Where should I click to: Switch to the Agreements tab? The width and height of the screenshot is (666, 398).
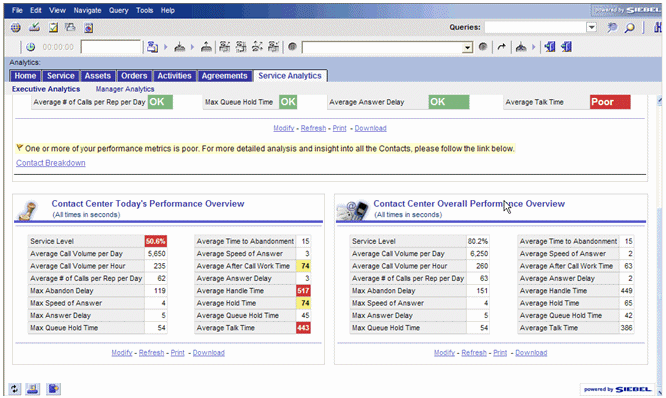pyautogui.click(x=224, y=76)
